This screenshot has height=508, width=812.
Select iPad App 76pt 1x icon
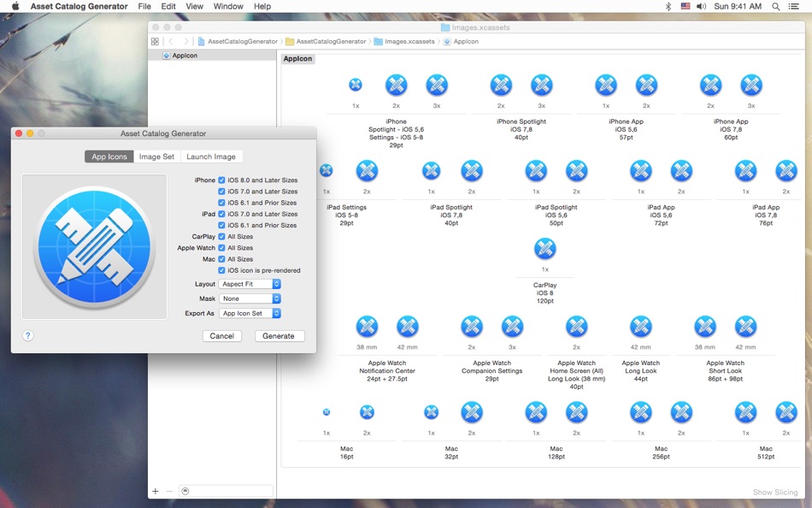coord(745,170)
